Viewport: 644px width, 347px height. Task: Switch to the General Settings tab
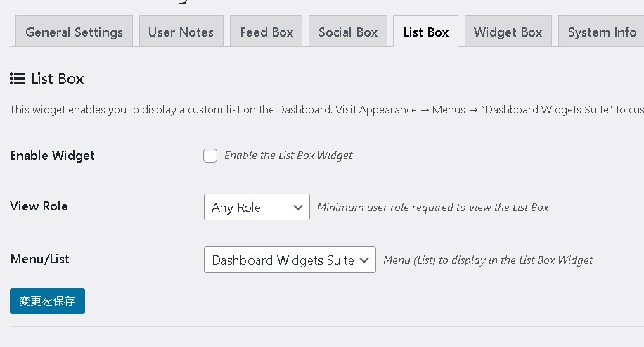(x=74, y=32)
